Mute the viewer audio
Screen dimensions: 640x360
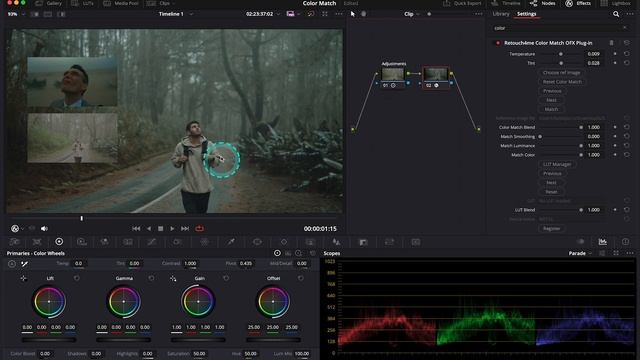coord(44,229)
